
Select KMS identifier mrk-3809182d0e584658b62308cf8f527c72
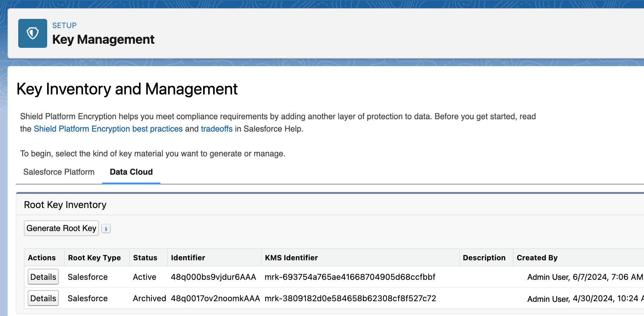coord(350,298)
